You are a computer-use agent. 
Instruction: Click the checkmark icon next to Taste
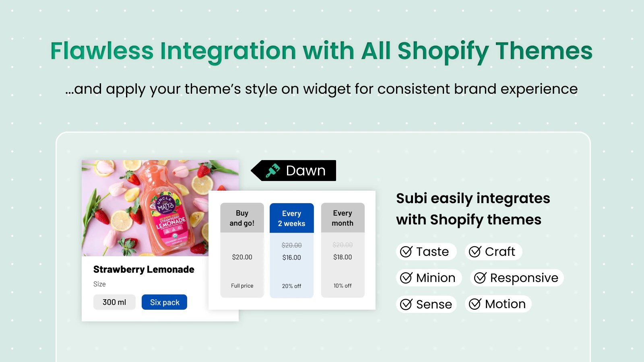click(x=406, y=252)
